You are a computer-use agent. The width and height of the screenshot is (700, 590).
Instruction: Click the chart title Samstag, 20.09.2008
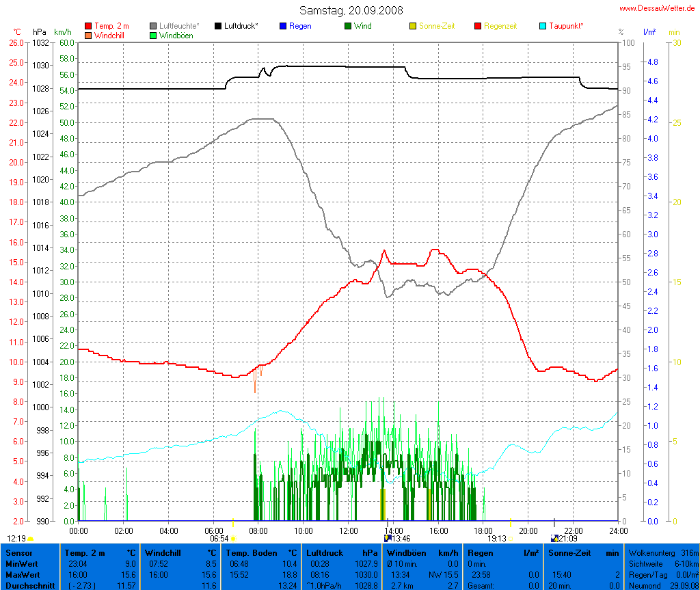[x=351, y=10]
